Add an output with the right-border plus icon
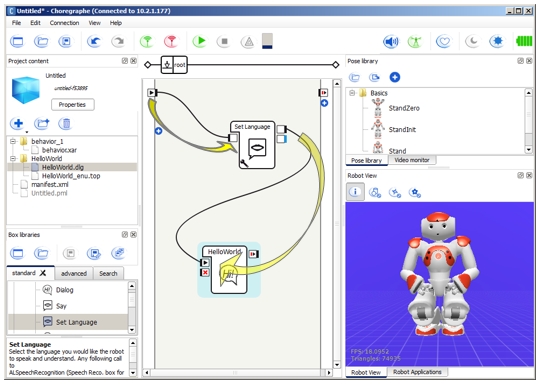 (324, 103)
